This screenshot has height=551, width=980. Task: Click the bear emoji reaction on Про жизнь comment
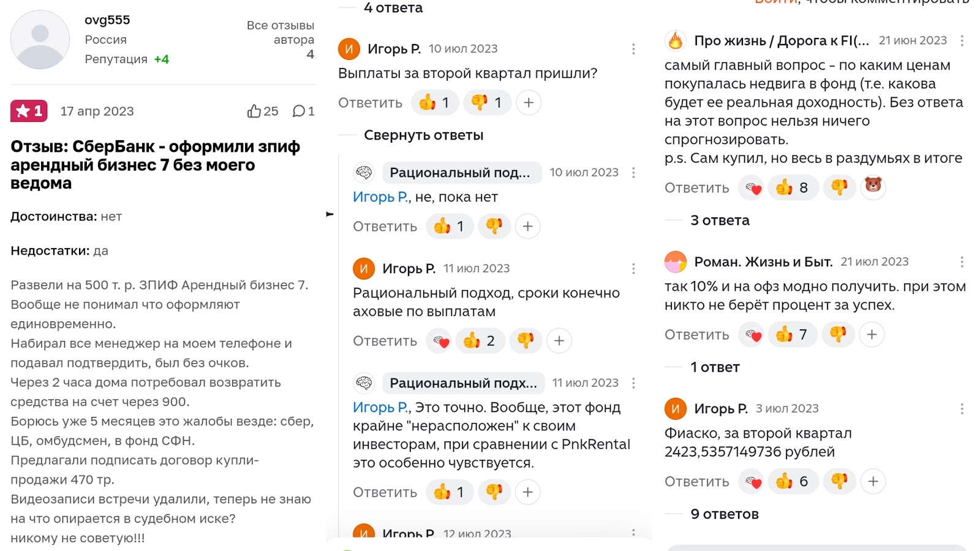873,186
